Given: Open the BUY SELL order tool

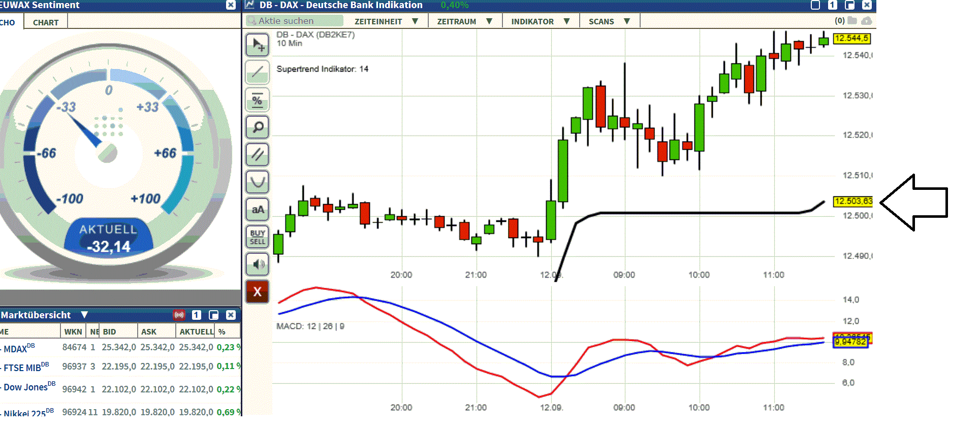Looking at the screenshot, I should point(258,237).
